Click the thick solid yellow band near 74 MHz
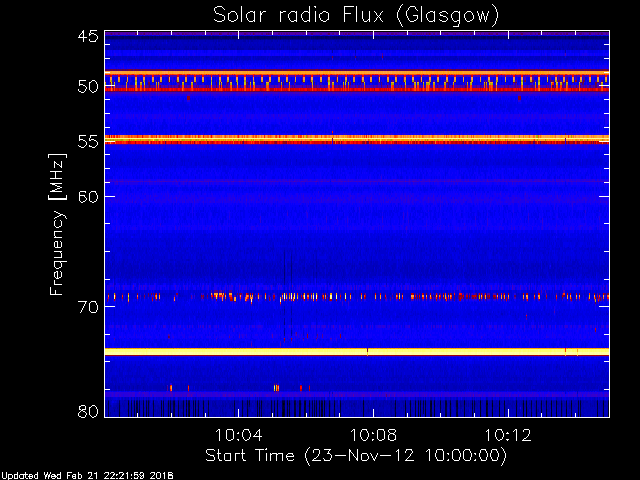The width and height of the screenshot is (640, 480). pos(357,352)
